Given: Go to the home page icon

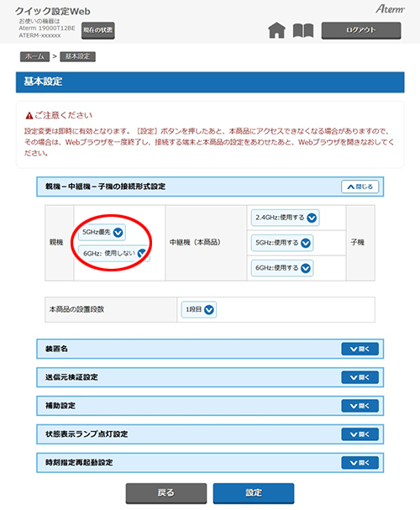Looking at the screenshot, I should click(276, 30).
